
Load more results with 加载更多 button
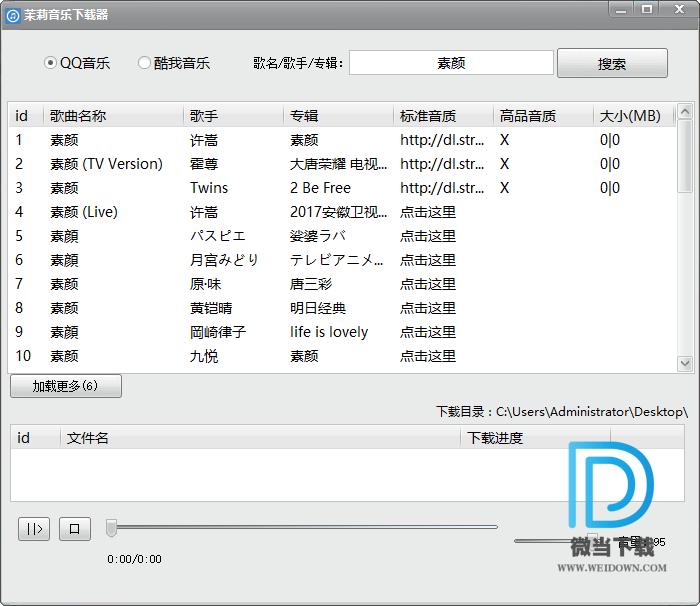65,386
